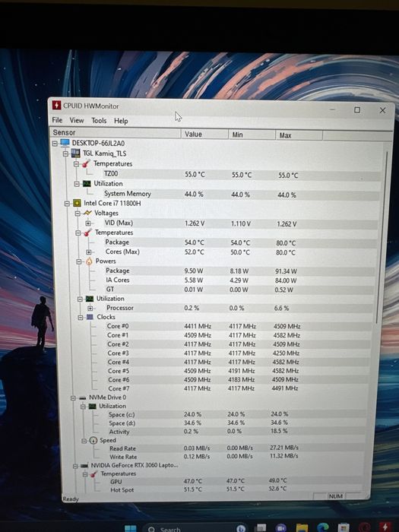Open Microsoft Edge from the taskbar
Screen dimensions: 399x532
coord(323,527)
